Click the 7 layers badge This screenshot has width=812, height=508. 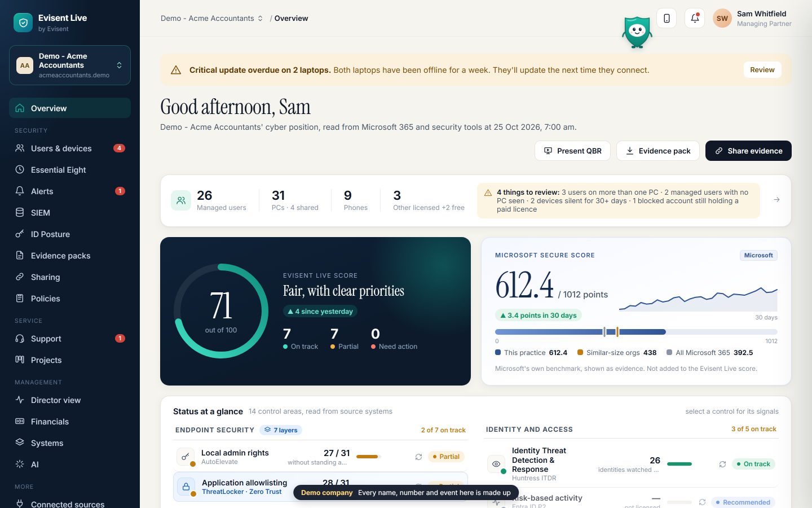pyautogui.click(x=281, y=430)
